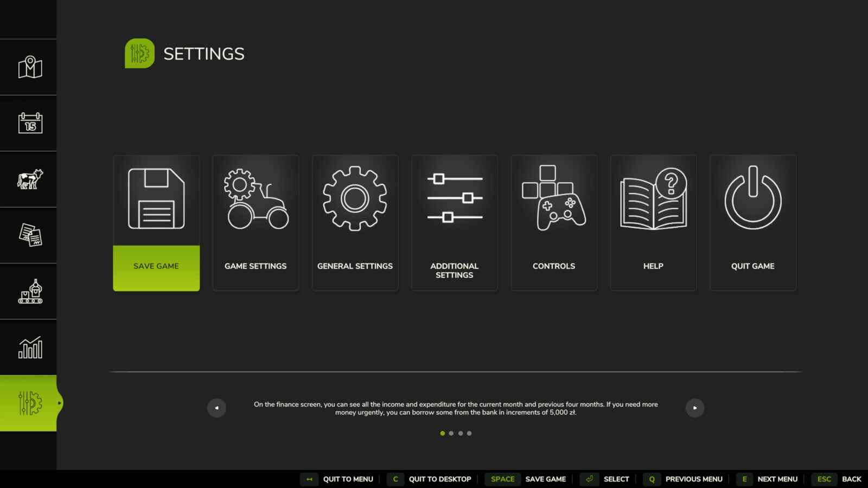Select the second tip dot indicator
This screenshot has height=488, width=868.
pos(451,433)
